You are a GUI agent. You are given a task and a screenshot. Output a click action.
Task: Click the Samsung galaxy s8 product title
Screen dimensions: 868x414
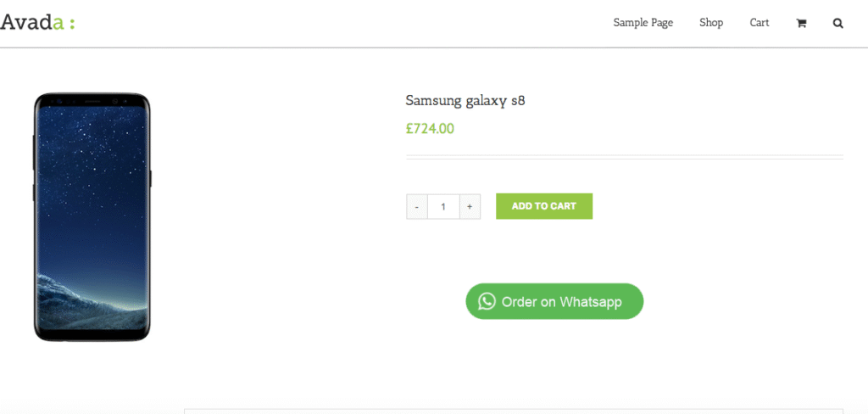tap(465, 101)
